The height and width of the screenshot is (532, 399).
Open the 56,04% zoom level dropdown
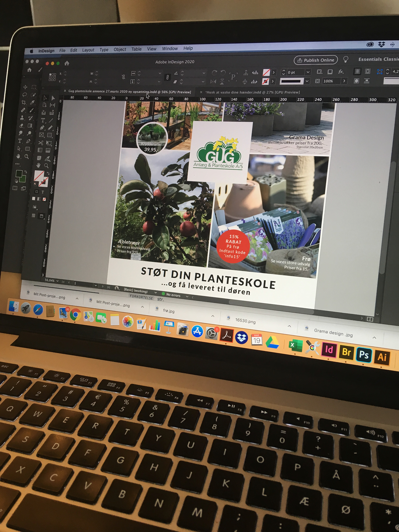[x=58, y=281]
